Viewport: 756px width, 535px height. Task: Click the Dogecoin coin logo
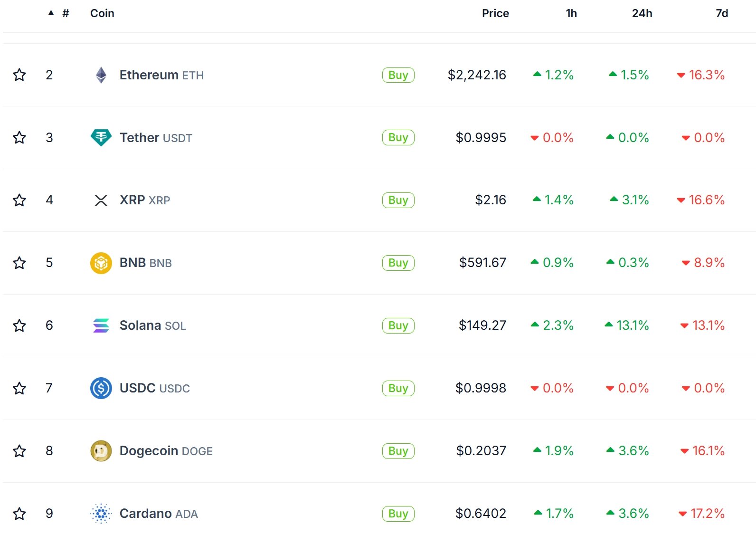[x=101, y=451]
